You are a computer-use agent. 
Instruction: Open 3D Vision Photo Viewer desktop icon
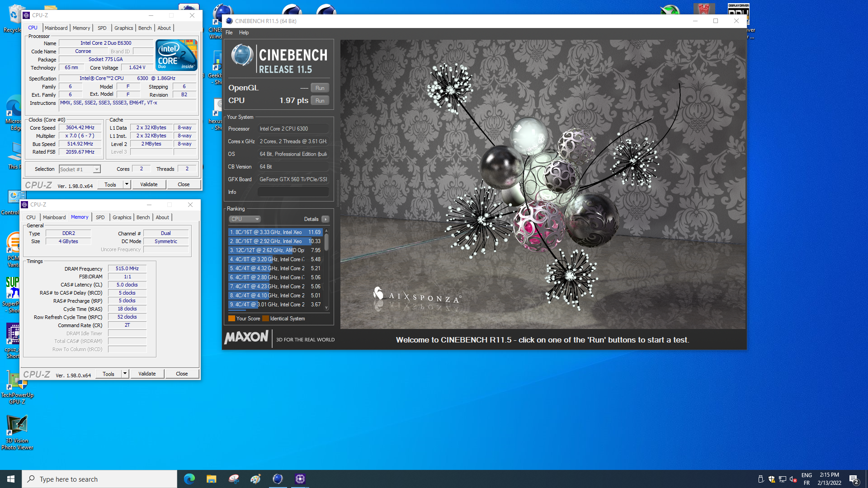click(x=17, y=432)
